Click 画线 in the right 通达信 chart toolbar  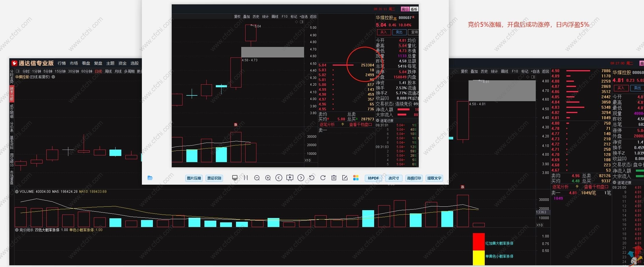(x=505, y=71)
